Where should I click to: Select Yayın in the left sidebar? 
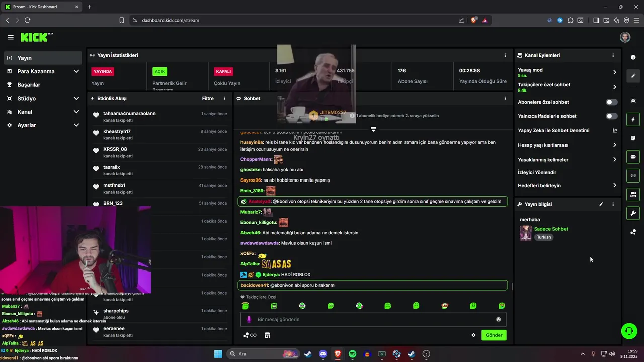[x=43, y=58]
